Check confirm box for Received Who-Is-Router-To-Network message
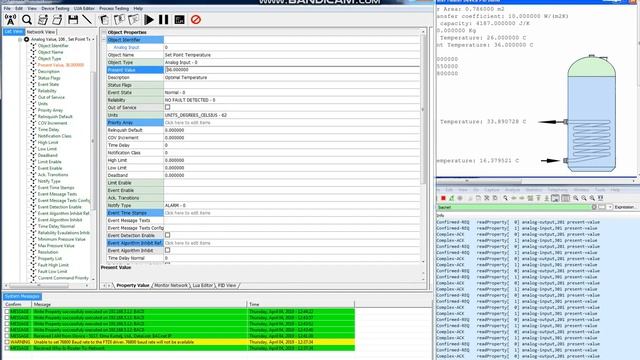 7,348
